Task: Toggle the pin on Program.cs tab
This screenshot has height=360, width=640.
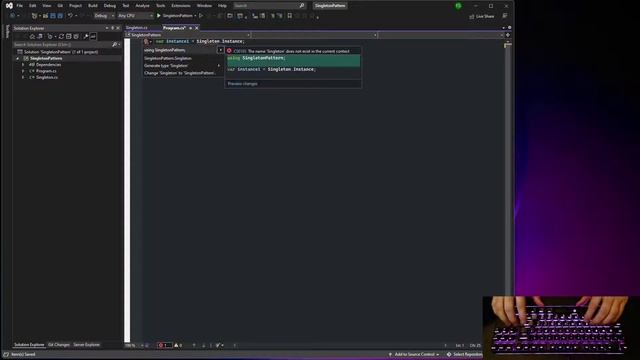Action: 191,28
